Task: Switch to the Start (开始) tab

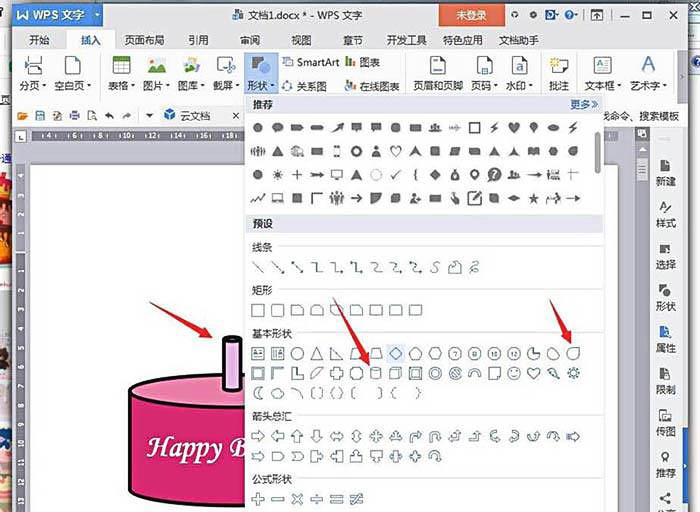Action: pyautogui.click(x=39, y=40)
